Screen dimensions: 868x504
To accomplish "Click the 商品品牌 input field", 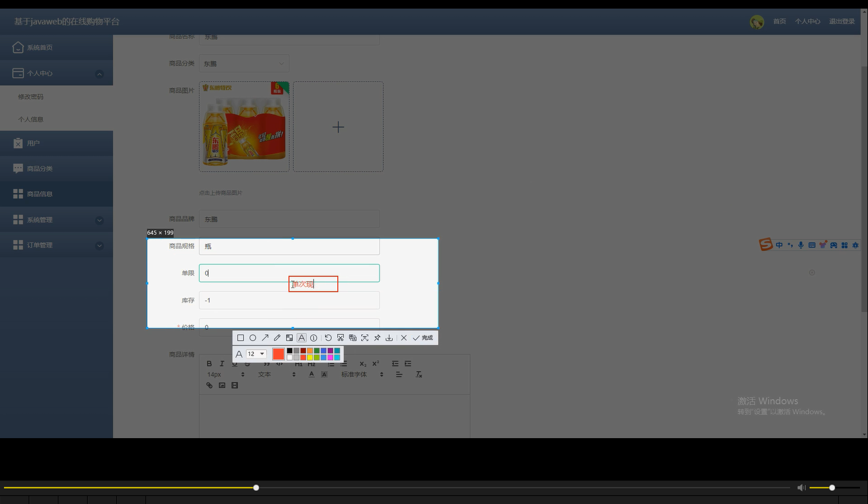I will tap(289, 219).
